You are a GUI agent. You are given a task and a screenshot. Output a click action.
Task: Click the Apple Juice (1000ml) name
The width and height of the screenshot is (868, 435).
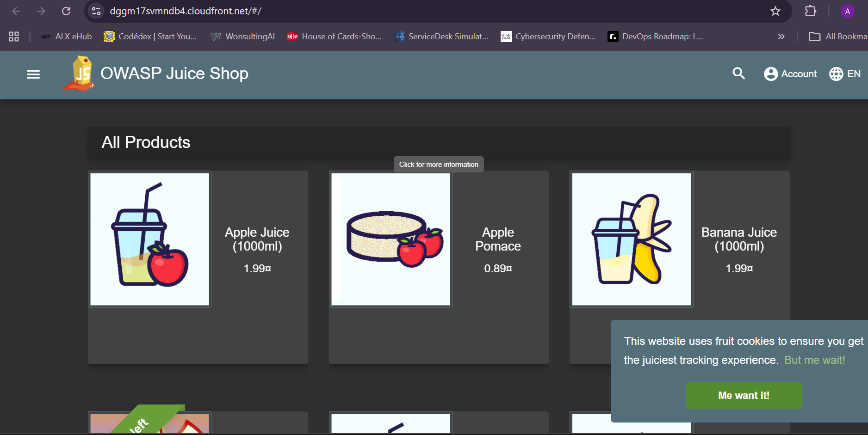[257, 239]
